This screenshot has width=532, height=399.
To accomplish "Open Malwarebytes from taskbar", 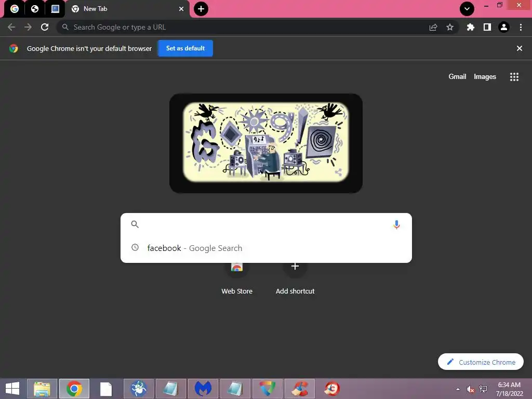I will click(203, 389).
